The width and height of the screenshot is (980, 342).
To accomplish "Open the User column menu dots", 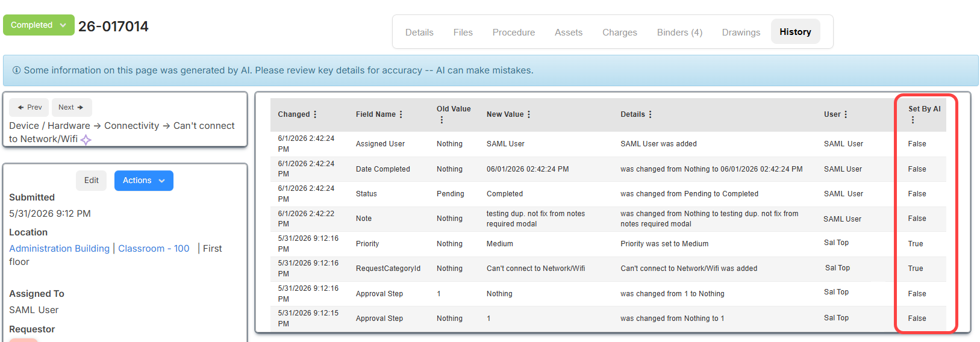I will tap(846, 114).
